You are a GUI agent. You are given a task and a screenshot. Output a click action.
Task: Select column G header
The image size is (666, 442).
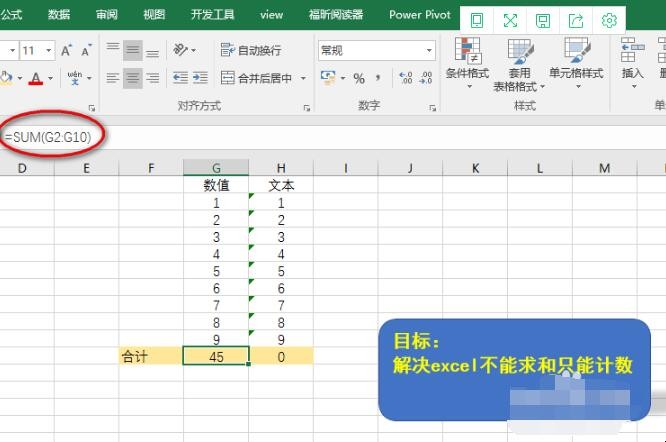point(216,168)
